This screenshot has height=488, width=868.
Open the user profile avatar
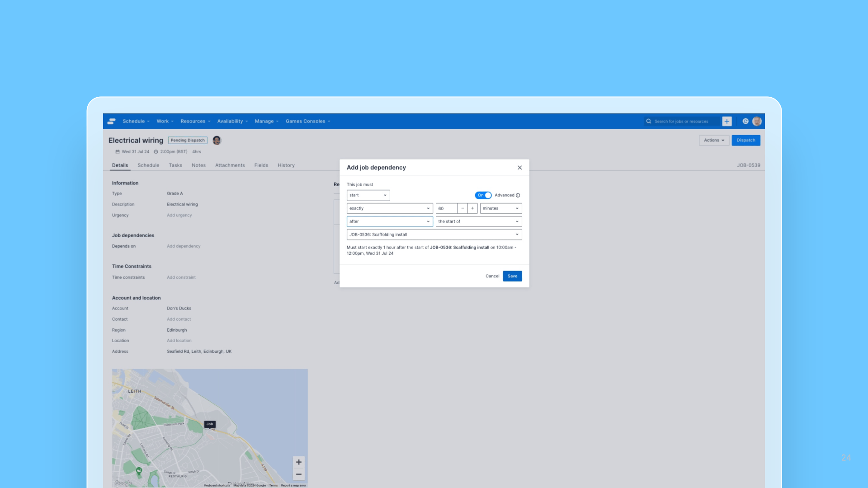[757, 121]
